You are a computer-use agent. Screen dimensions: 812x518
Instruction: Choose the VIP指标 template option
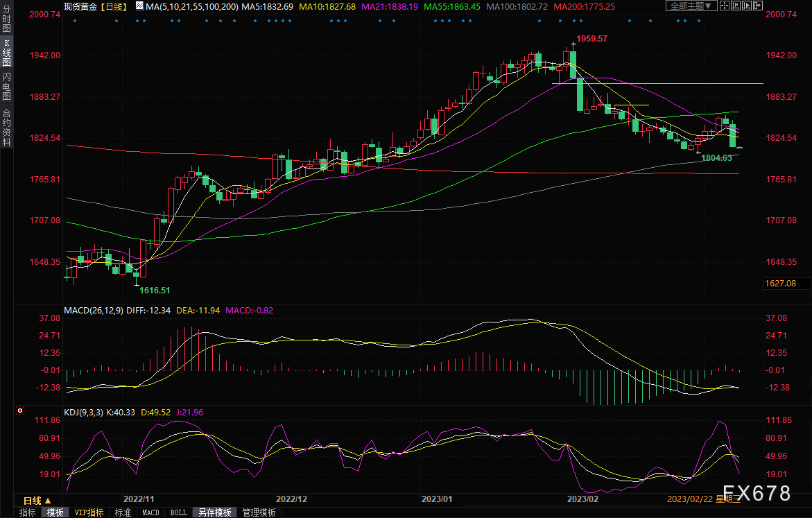click(x=89, y=512)
